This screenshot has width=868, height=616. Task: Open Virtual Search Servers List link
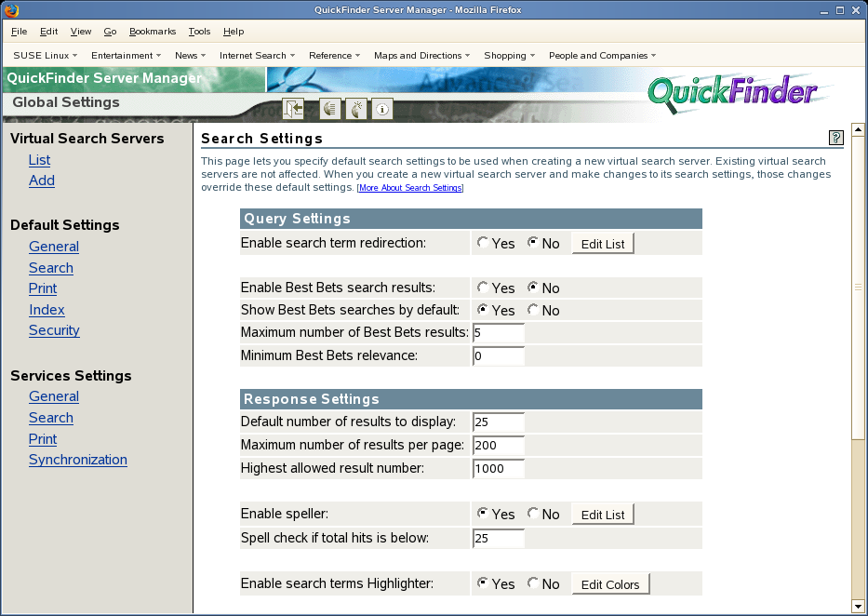tap(39, 160)
